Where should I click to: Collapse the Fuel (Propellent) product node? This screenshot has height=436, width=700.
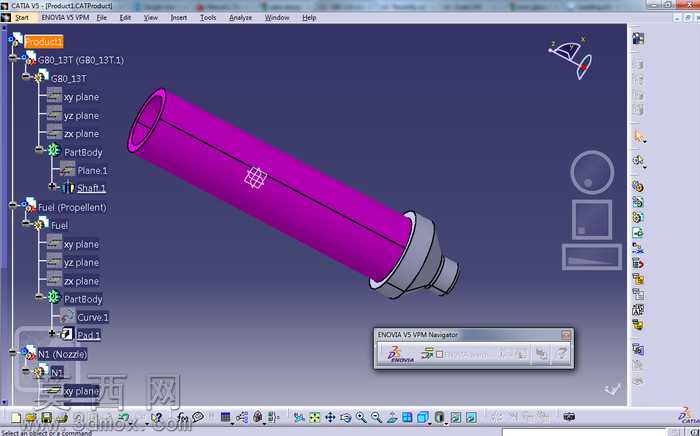pos(13,205)
